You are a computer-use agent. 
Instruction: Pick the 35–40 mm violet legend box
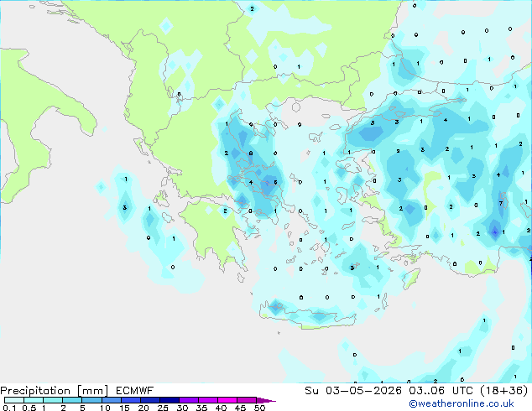point(208,400)
